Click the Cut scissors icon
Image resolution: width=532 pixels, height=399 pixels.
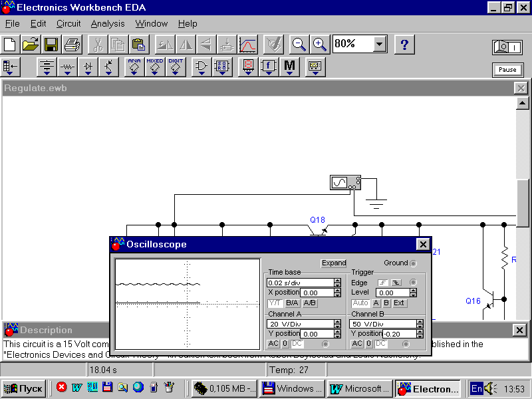[x=98, y=45]
